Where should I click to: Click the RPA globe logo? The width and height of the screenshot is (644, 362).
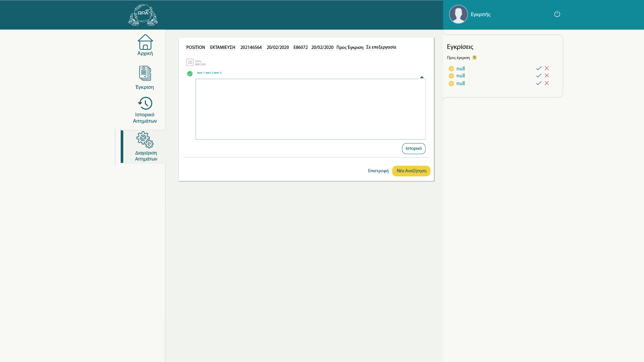tap(143, 15)
